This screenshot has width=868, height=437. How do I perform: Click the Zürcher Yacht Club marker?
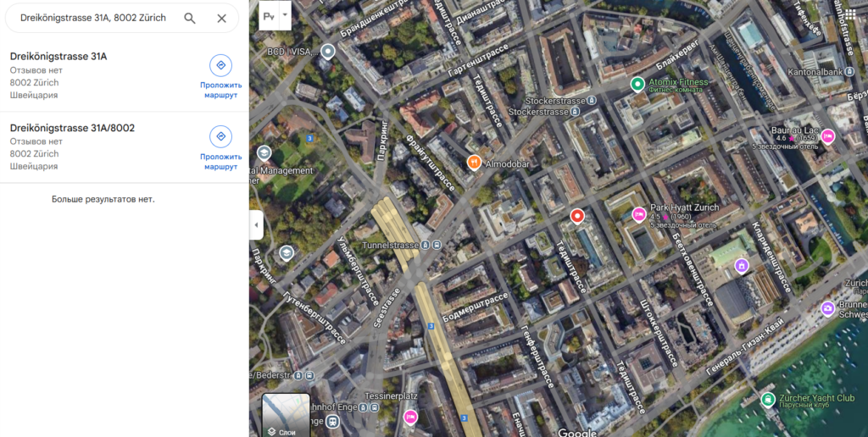(768, 399)
